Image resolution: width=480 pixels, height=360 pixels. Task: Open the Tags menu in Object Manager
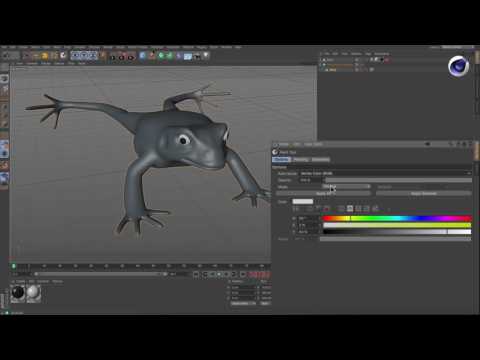coord(368,53)
